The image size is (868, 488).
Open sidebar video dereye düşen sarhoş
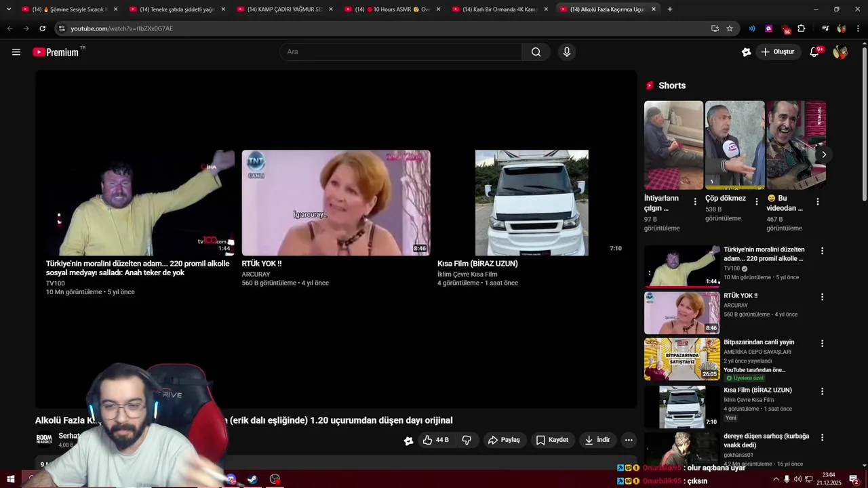tap(682, 450)
